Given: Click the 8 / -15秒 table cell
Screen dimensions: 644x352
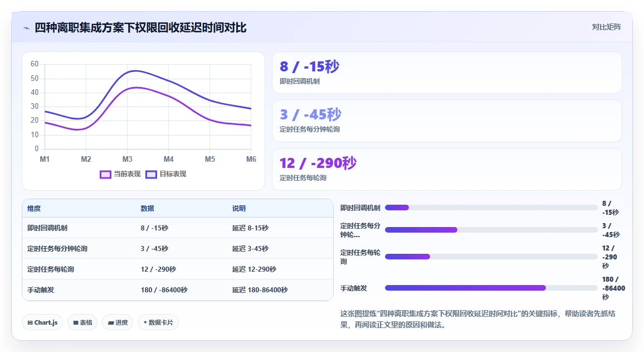Looking at the screenshot, I should [154, 228].
